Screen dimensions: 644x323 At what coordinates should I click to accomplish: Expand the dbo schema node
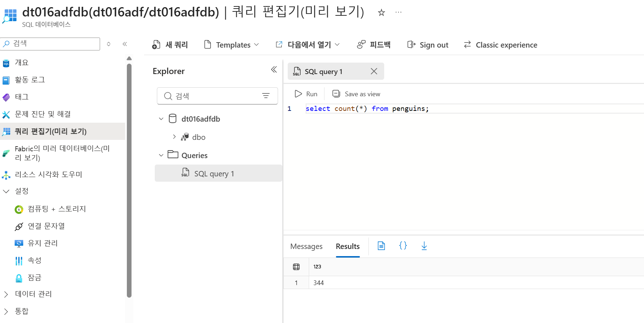click(174, 137)
